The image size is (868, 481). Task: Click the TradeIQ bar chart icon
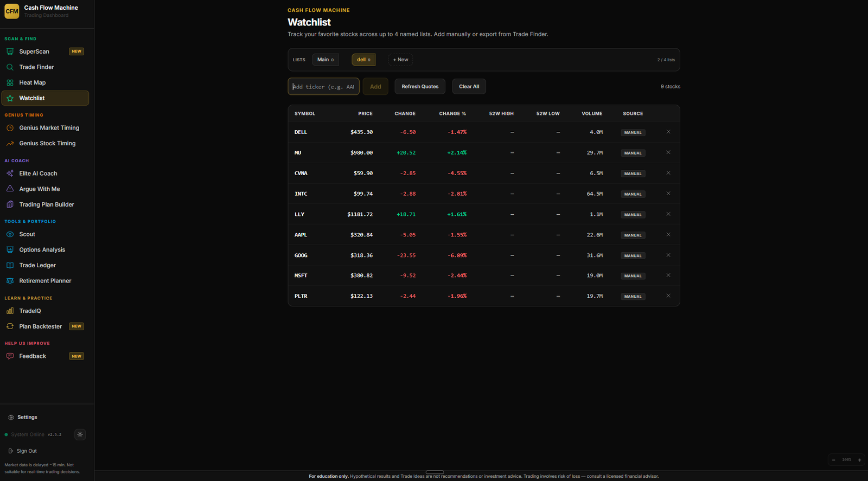click(x=10, y=311)
